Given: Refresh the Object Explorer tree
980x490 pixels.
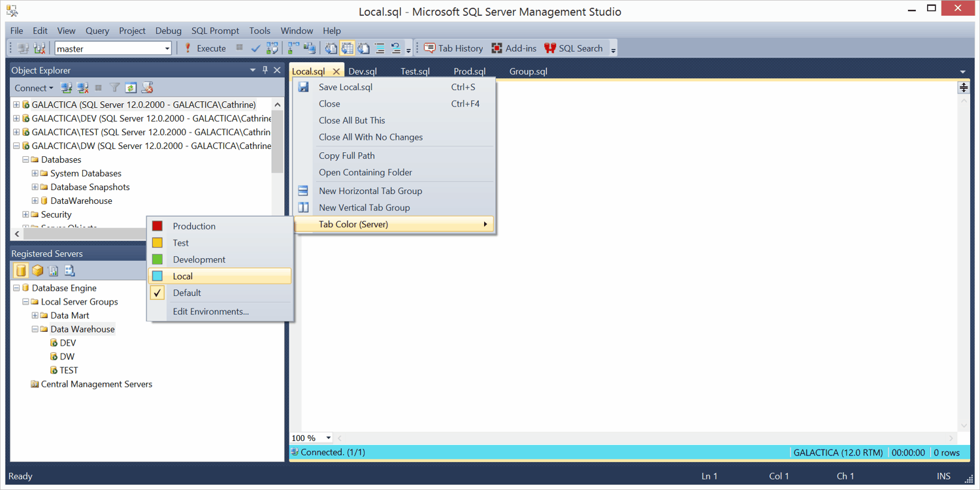Looking at the screenshot, I should (x=131, y=88).
